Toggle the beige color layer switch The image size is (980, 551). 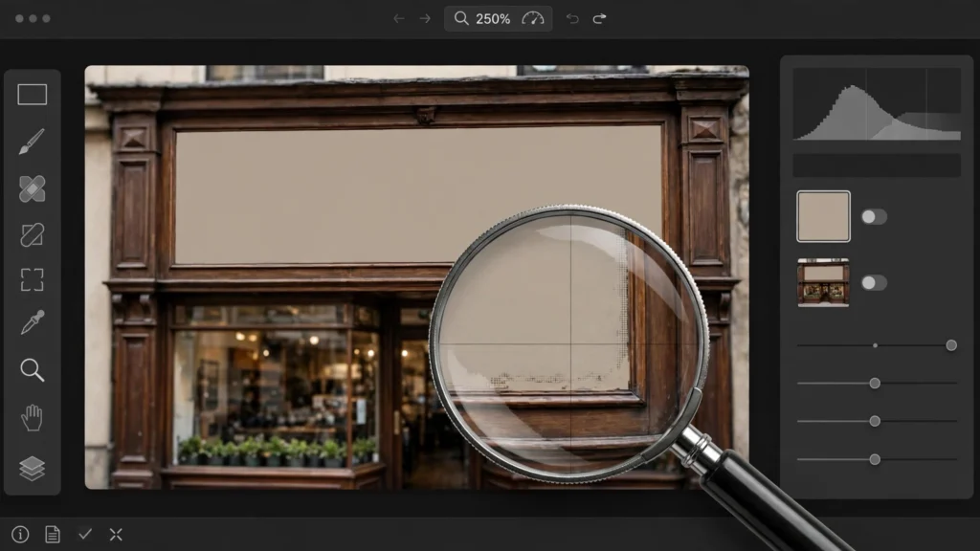(874, 217)
